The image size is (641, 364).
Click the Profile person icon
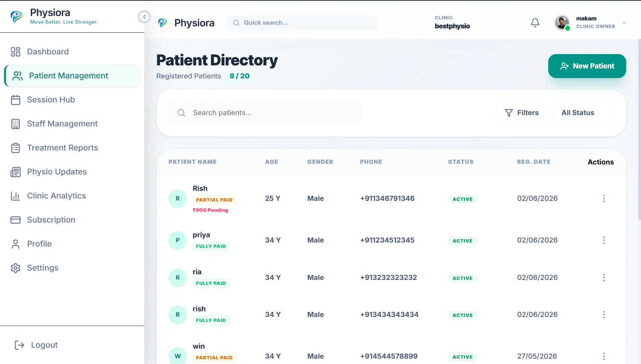pyautogui.click(x=15, y=244)
